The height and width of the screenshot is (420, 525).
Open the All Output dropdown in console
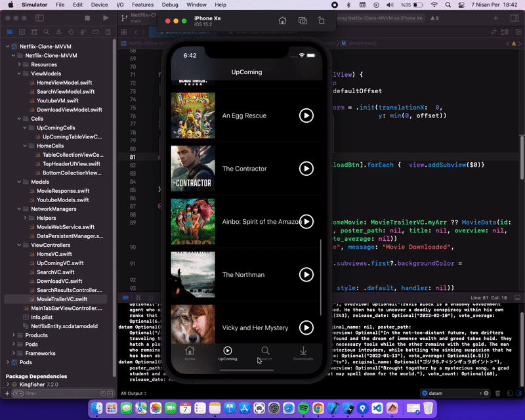(x=134, y=393)
